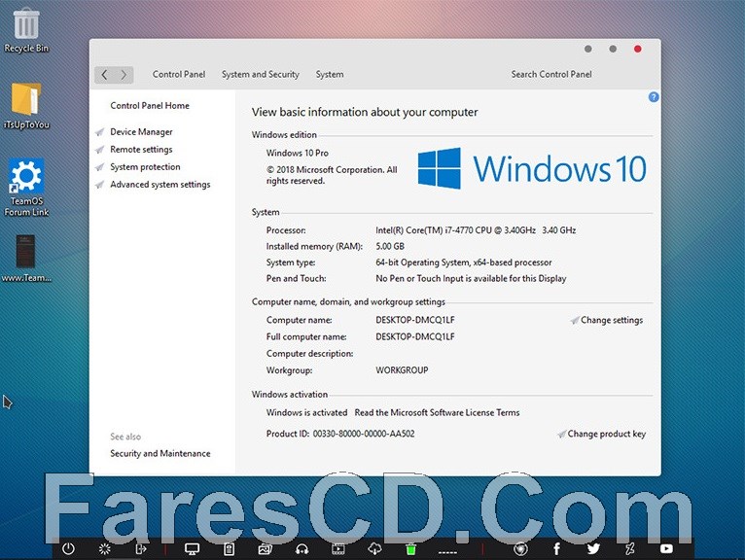This screenshot has height=560, width=745.
Task: Open the green recycle bin dock icon
Action: [411, 549]
